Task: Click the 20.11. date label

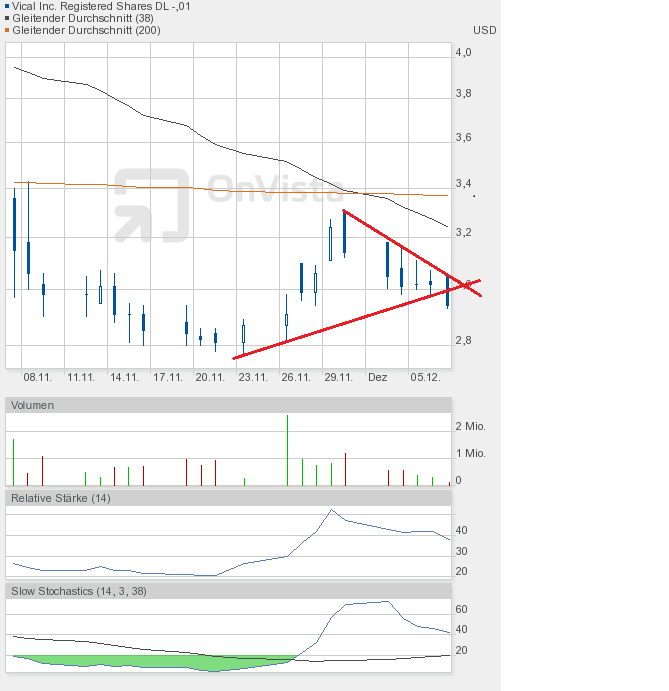Action: pyautogui.click(x=210, y=377)
